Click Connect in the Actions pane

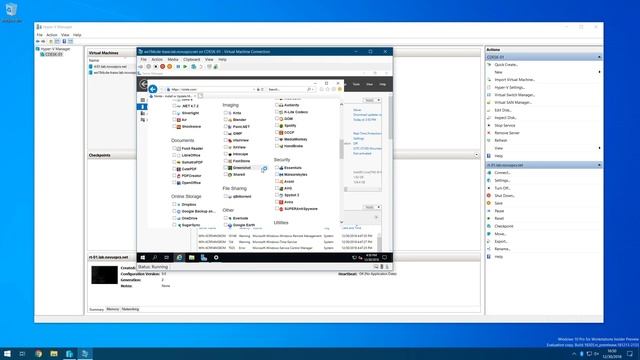(502, 173)
